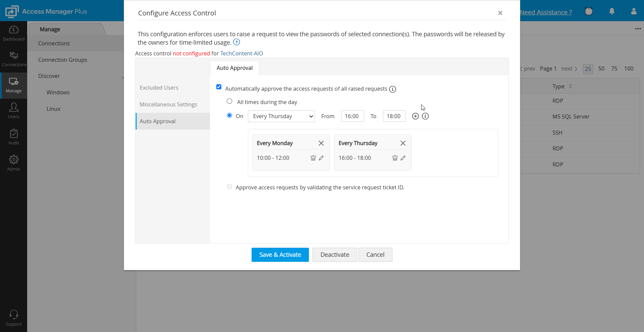Go to Admin settings in sidebar
This screenshot has height=332, width=644.
[13, 163]
